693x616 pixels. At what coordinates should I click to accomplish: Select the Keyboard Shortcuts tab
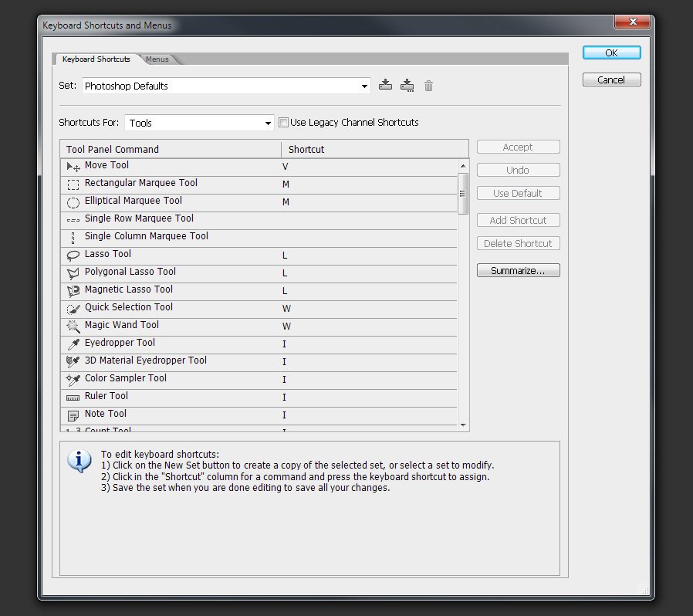[96, 59]
